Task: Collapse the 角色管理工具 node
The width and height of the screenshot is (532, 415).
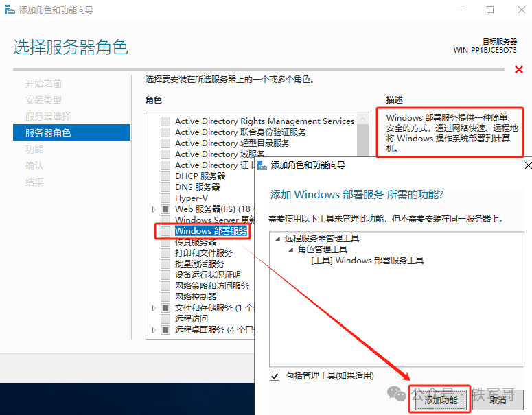Action: (291, 250)
